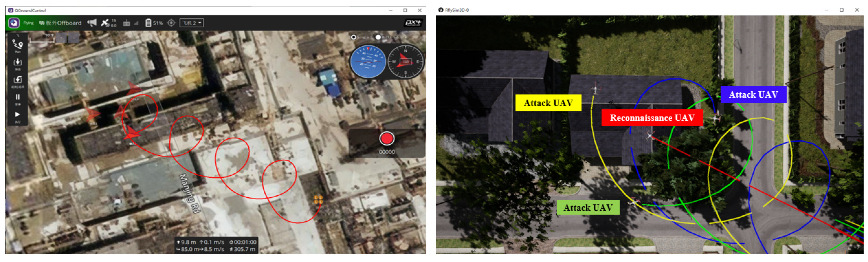Screen dimensions: 868x262
Task: Select the Multi-Vehicle radio button
Action: pyautogui.click(x=378, y=37)
